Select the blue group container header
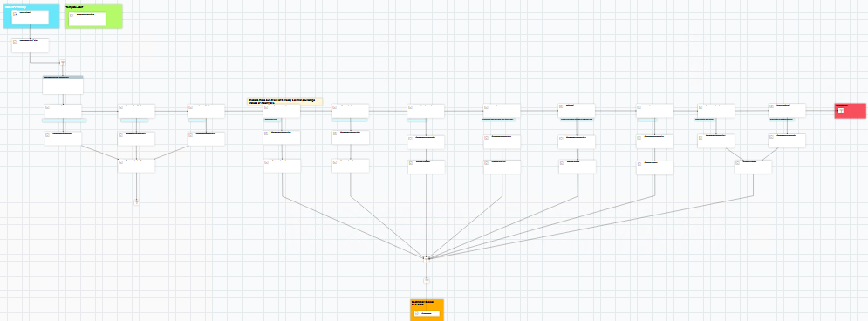The image size is (868, 321). click(31, 7)
